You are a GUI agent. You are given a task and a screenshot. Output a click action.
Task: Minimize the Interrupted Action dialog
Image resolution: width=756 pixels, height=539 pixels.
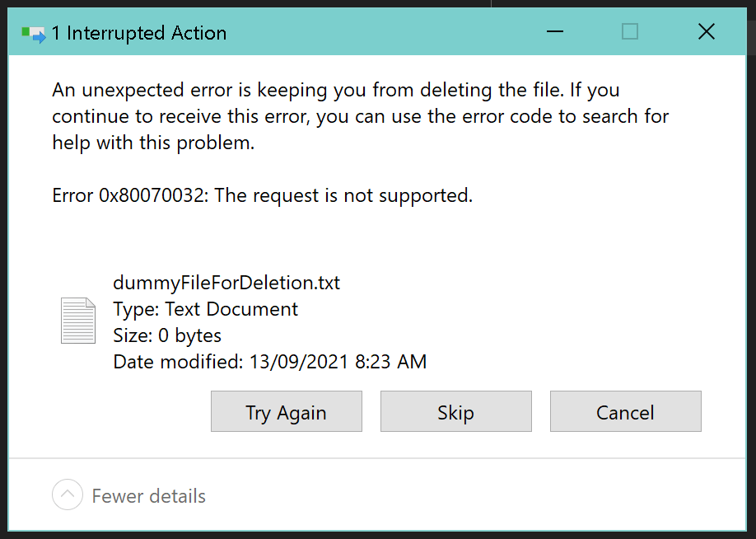click(554, 32)
